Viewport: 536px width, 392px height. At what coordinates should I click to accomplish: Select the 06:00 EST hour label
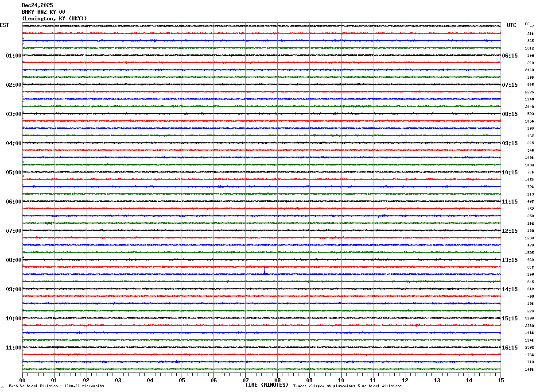click(14, 202)
